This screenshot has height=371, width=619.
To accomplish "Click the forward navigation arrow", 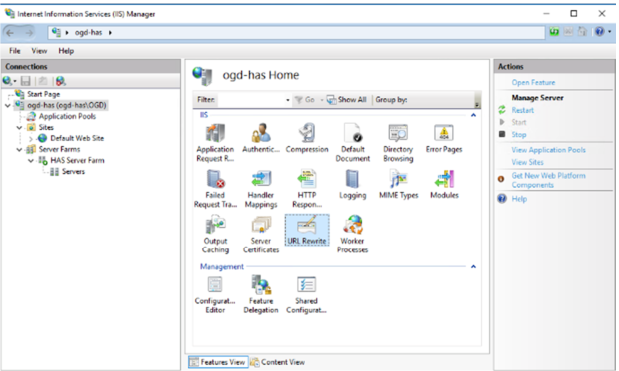I will tap(29, 33).
